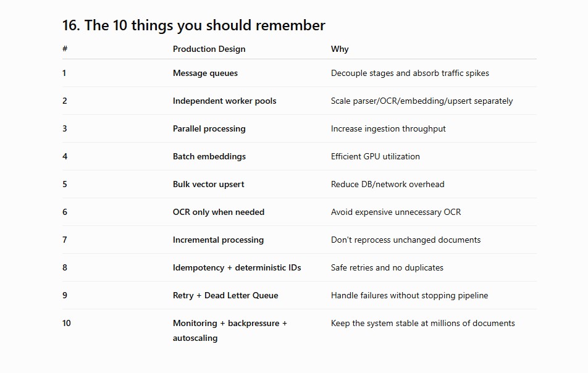This screenshot has height=373, width=588.
Task: Click 'Monitoring + backpressure + autoscaling' cell
Action: click(x=230, y=330)
